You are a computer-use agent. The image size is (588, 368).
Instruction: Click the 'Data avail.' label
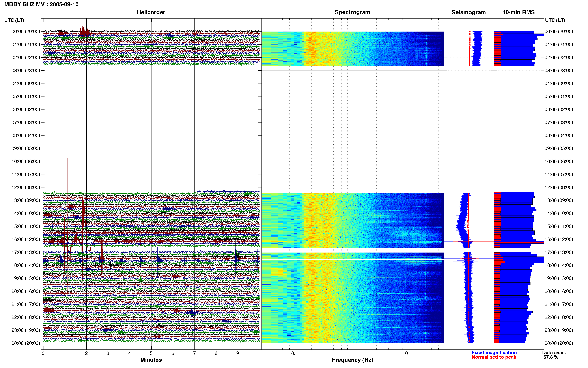pos(554,352)
